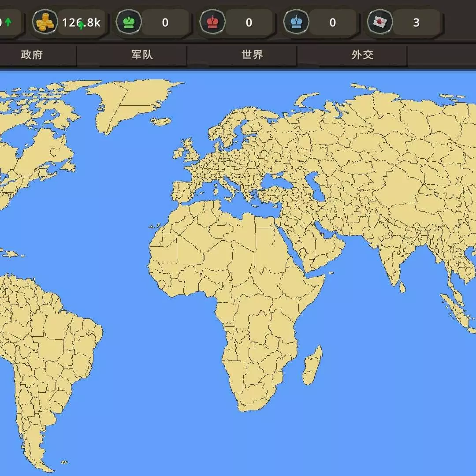Click the green crown counter value
Viewport: 476px width, 476px height.
(x=165, y=22)
